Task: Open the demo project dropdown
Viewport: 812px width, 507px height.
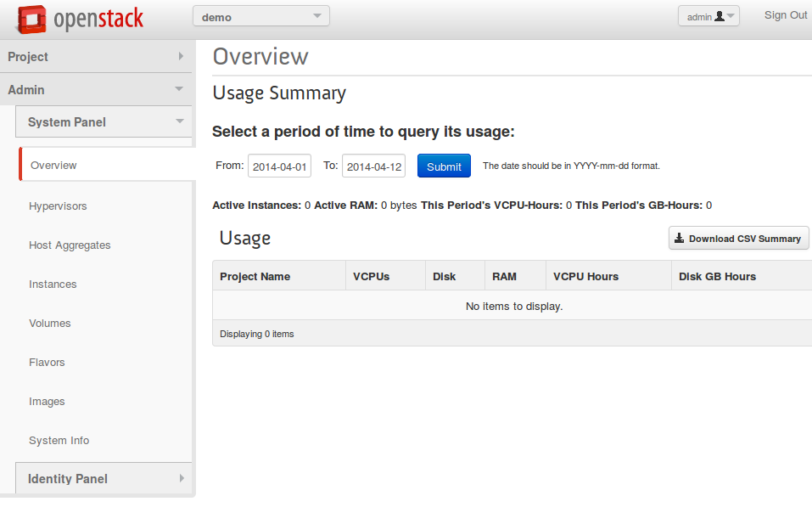Action: coord(260,16)
